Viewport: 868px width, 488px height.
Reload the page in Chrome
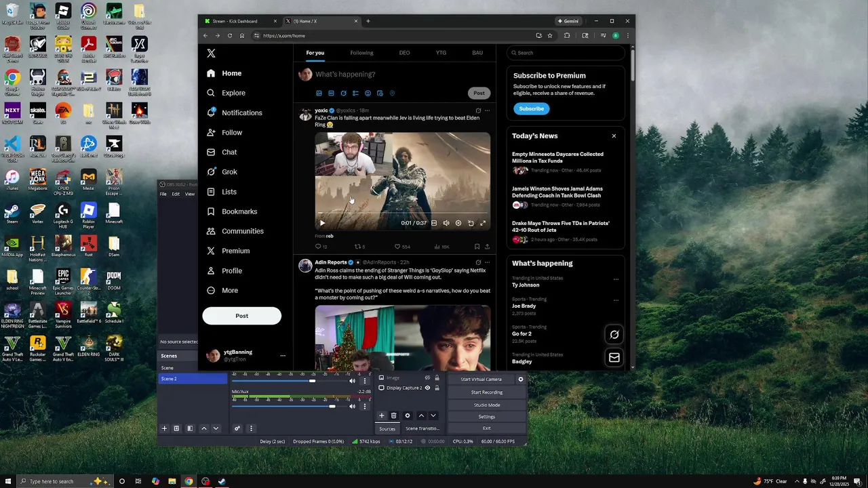[x=230, y=36]
